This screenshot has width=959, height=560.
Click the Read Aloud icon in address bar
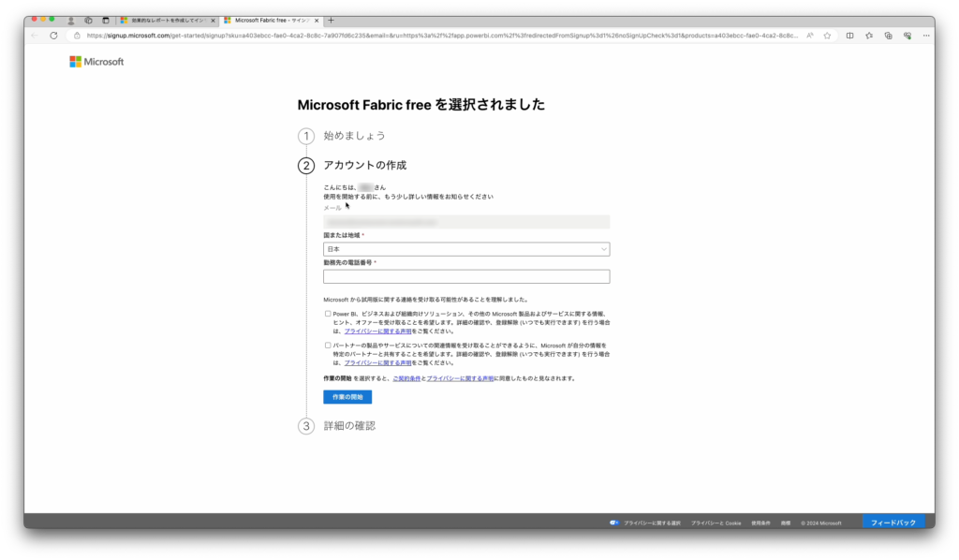809,36
